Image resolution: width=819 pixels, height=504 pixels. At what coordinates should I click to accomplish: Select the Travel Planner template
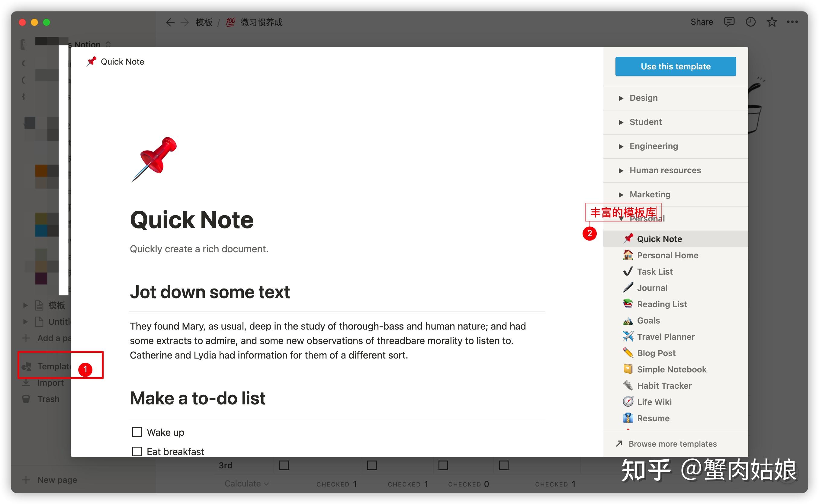coord(666,337)
